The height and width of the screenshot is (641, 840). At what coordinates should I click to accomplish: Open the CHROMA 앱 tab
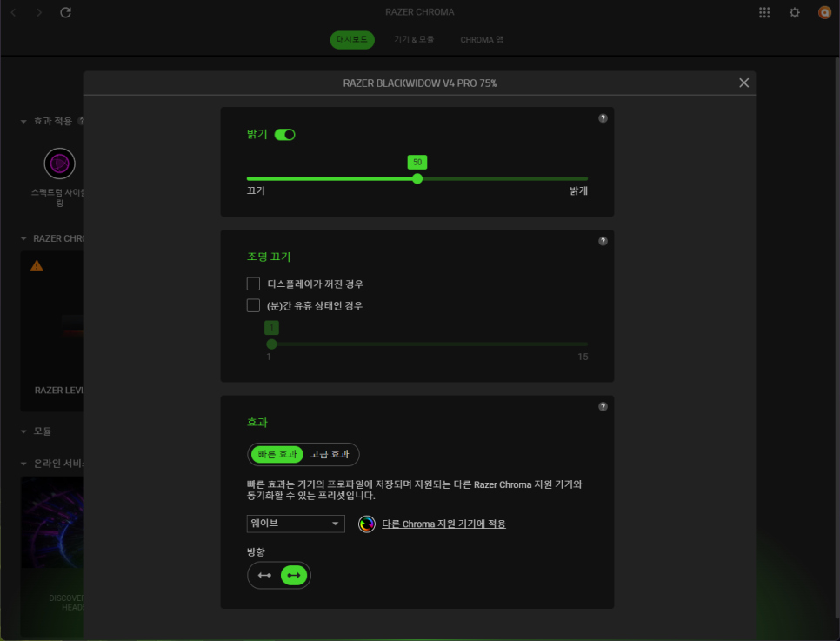[x=482, y=40]
